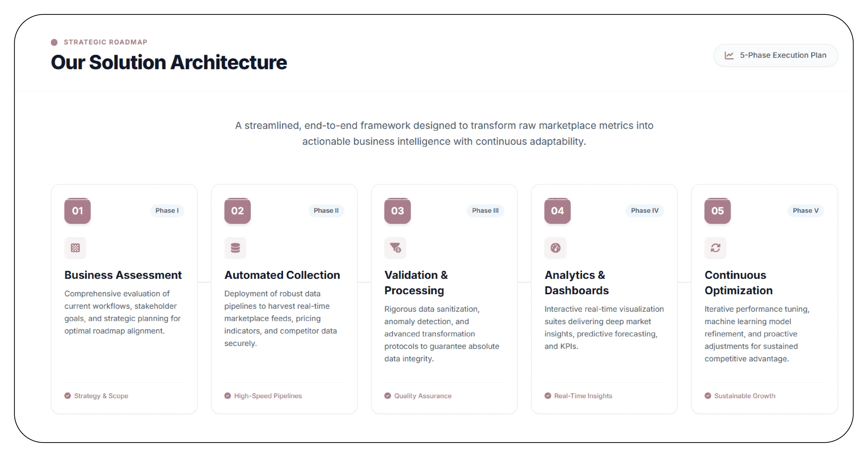The height and width of the screenshot is (457, 868).
Task: Click the check circle beside Strategy & Scope
Action: click(68, 396)
